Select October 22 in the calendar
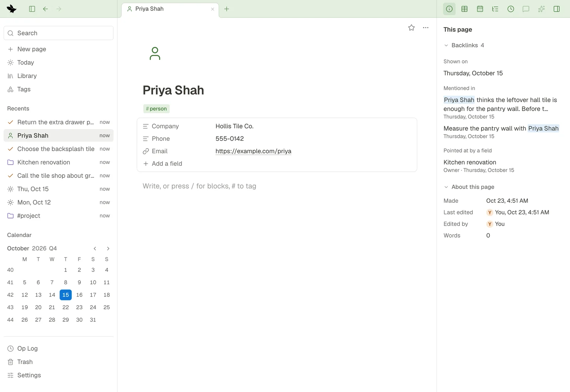This screenshot has width=570, height=392. point(66,307)
